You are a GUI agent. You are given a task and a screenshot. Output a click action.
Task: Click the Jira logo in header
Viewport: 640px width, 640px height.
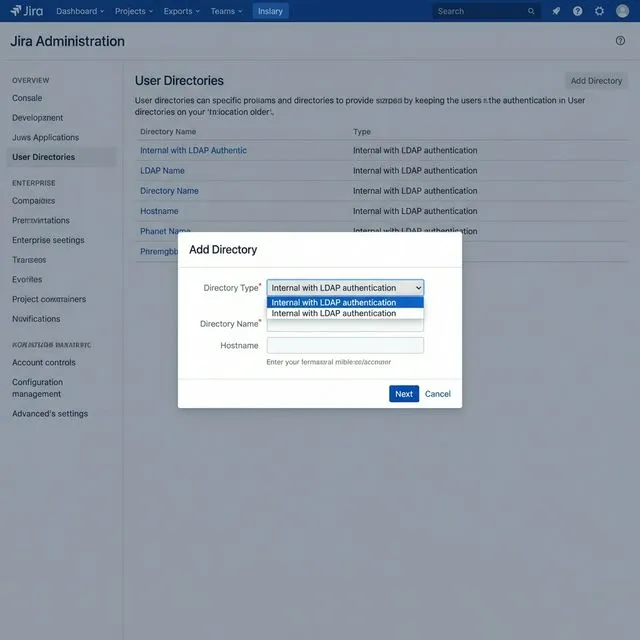26,11
